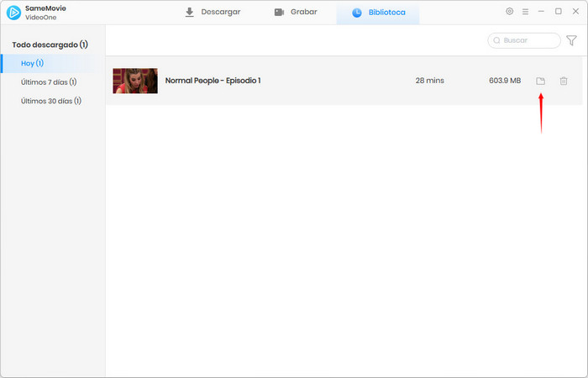The width and height of the screenshot is (588, 378).
Task: Show Últimos 30 días downloads
Action: (50, 101)
